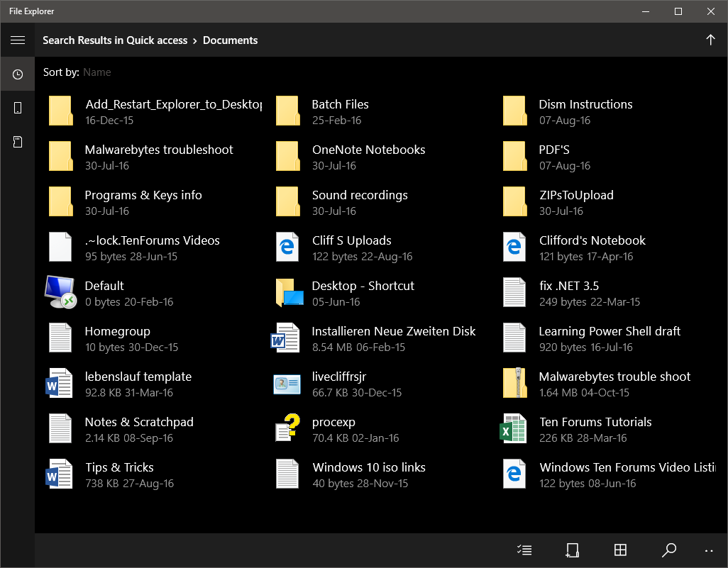Open the Desktop - Shortcut icon
728x568 pixels.
tap(289, 292)
